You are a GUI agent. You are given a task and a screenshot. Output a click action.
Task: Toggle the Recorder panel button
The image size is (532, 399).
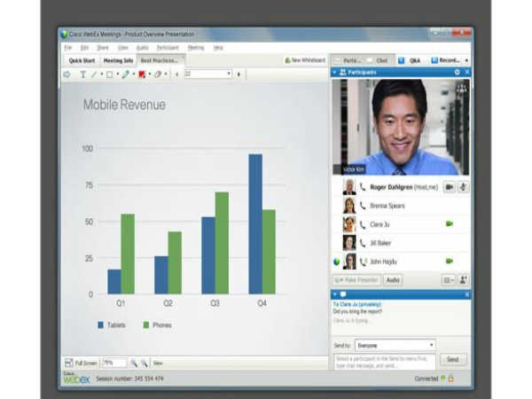coord(445,60)
